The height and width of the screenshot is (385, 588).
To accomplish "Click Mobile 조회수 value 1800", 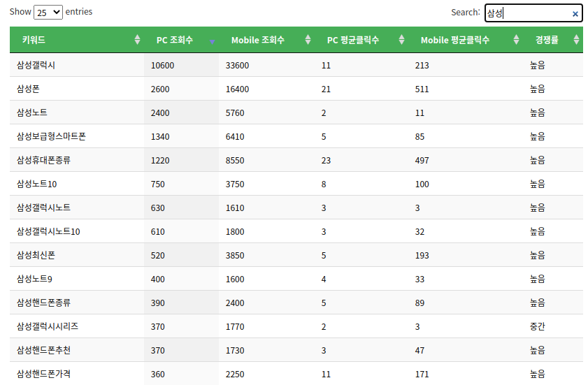I will (x=235, y=232).
